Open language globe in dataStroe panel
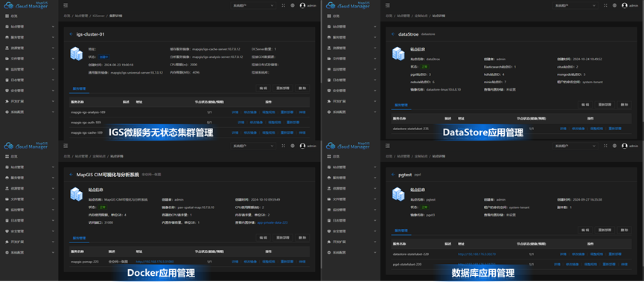 (x=614, y=5)
